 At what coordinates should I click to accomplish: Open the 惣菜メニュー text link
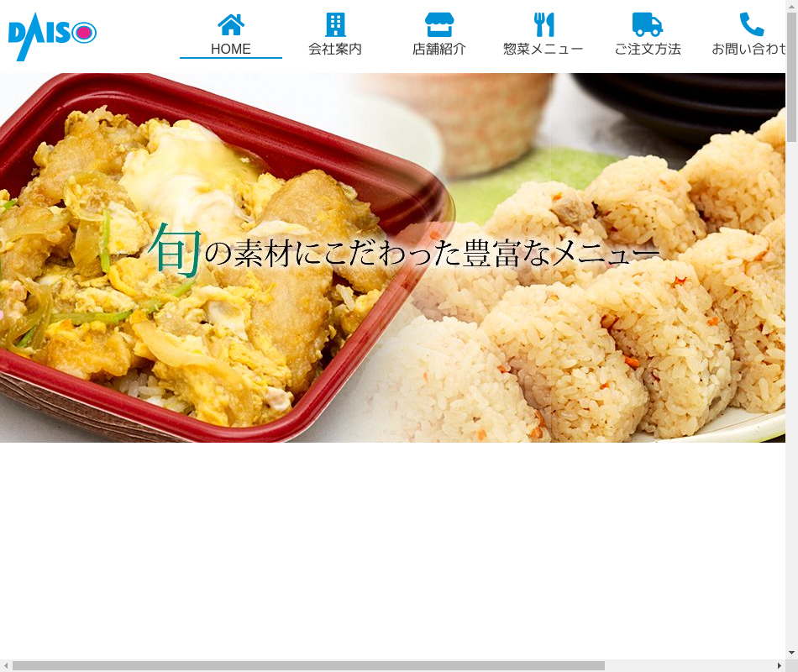click(x=543, y=49)
